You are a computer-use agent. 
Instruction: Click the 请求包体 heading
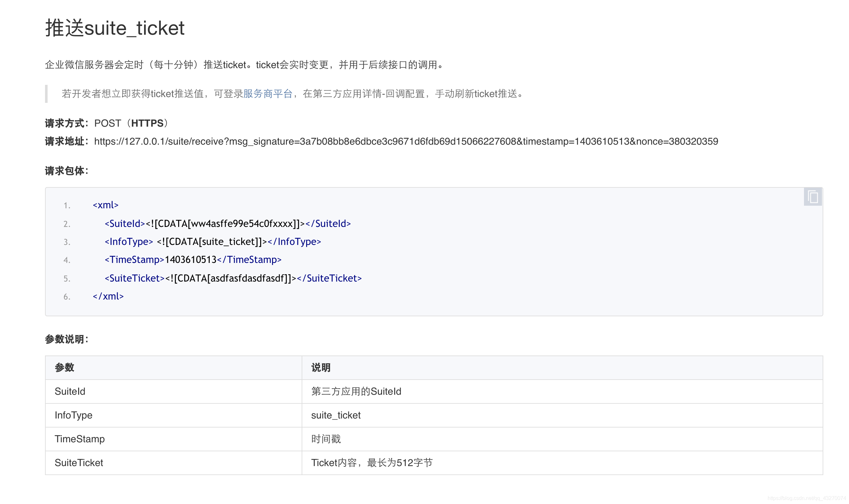[x=67, y=171]
